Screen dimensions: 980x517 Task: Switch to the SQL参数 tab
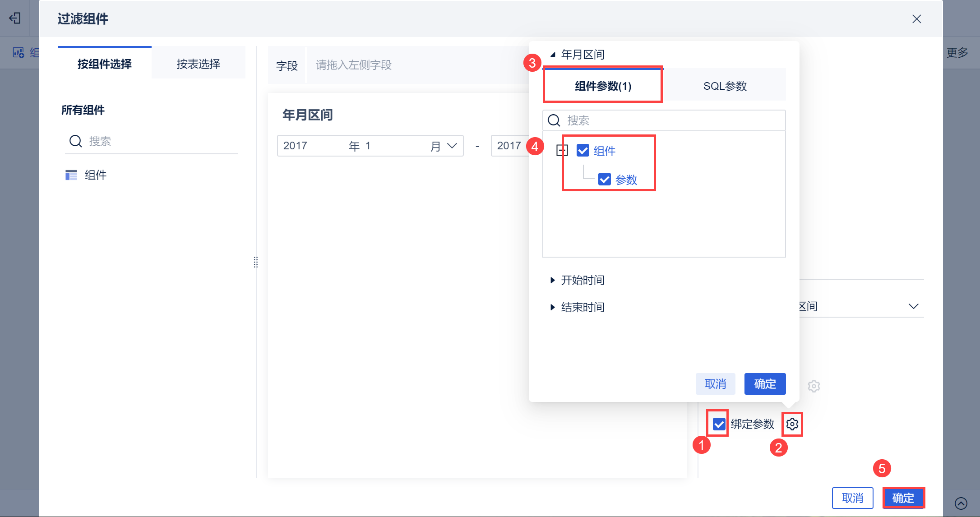pos(725,86)
